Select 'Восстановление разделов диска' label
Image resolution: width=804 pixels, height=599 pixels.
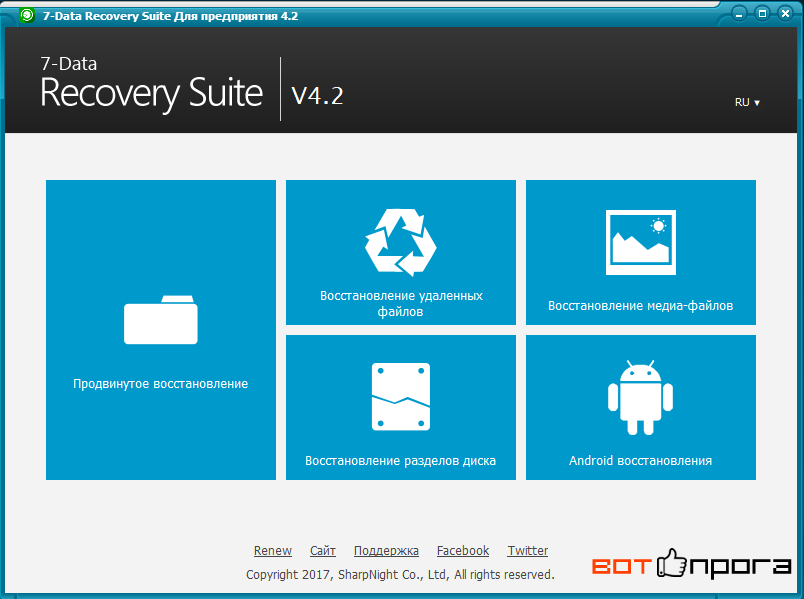point(400,461)
